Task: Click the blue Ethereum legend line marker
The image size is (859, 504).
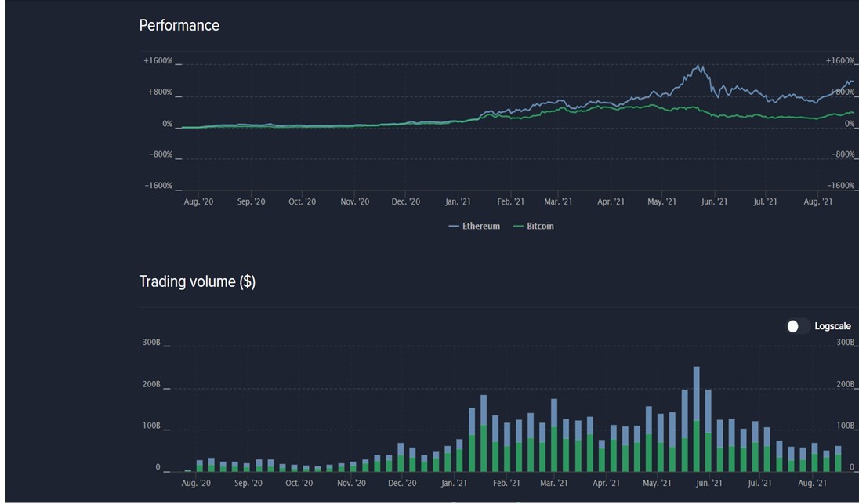Action: 454,226
